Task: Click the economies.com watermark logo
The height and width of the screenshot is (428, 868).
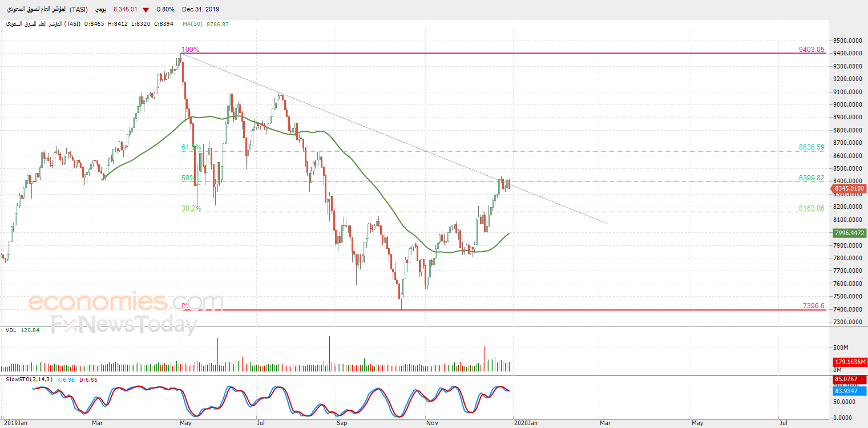Action: [126, 302]
